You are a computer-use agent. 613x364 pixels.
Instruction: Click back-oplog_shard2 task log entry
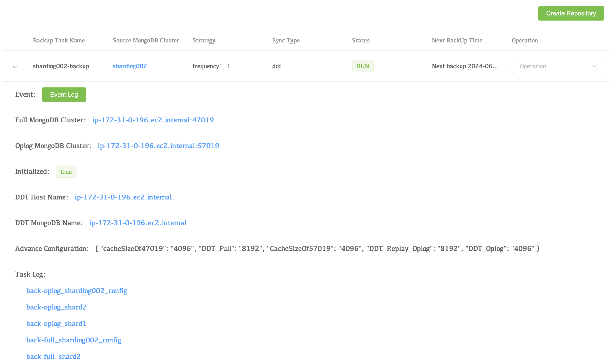pos(56,307)
